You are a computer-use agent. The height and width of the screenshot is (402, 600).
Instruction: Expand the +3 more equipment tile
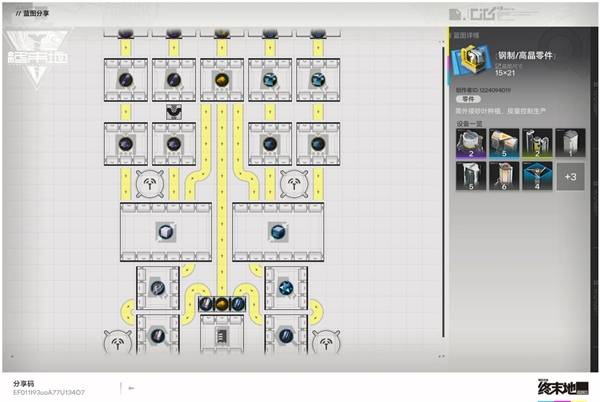click(569, 176)
